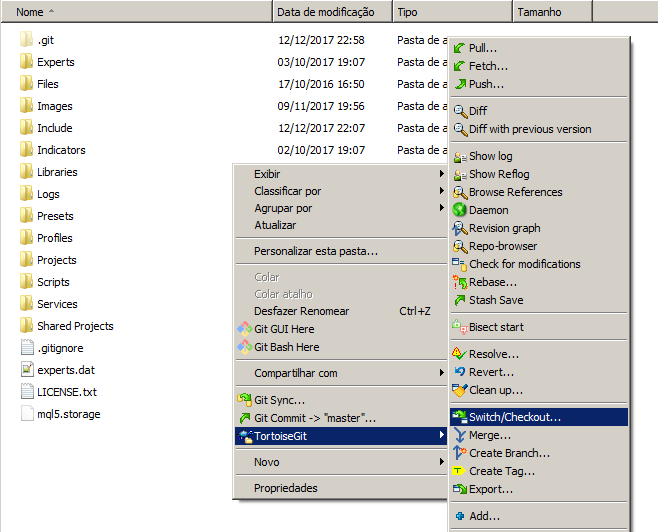Select the Images folder
The image size is (658, 532).
tap(46, 106)
